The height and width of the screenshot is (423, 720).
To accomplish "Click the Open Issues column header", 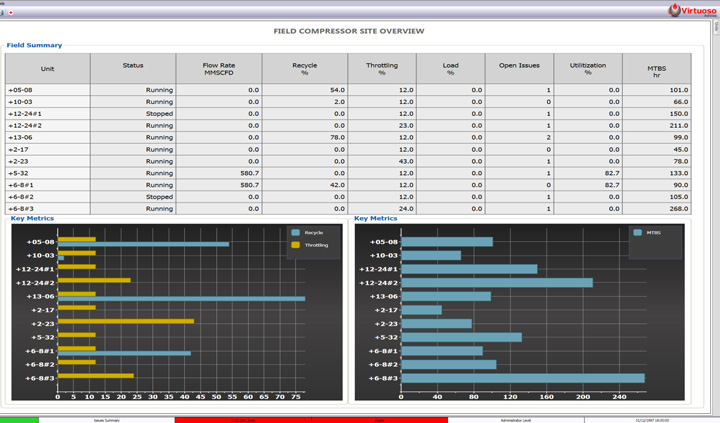I will (x=519, y=66).
